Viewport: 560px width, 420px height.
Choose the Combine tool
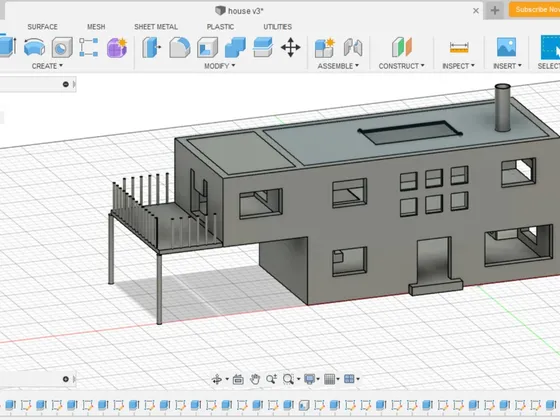coord(235,48)
